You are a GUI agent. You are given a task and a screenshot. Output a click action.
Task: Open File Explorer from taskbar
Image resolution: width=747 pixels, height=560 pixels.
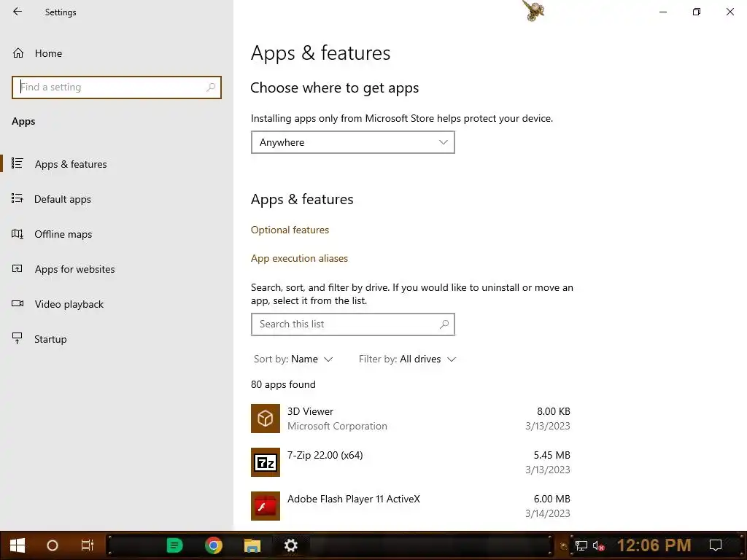[x=252, y=545]
